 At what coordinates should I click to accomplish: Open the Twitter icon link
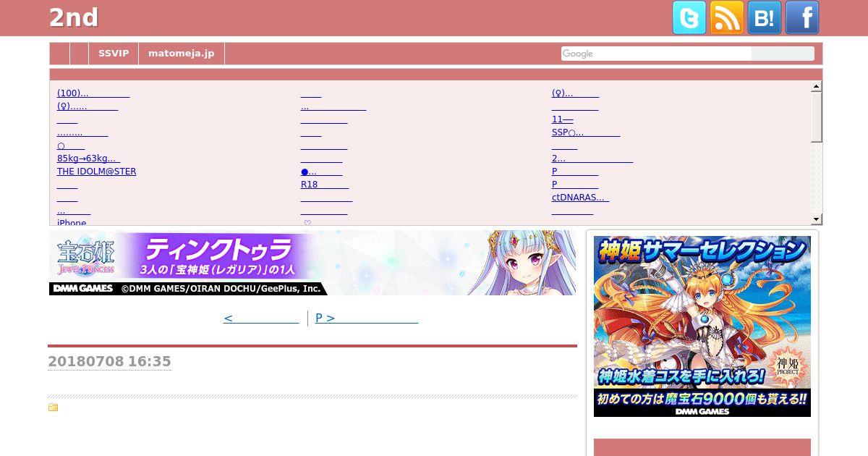[x=689, y=17]
